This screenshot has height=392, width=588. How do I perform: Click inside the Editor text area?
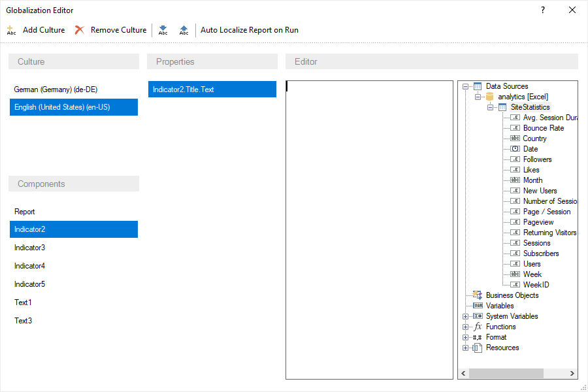coord(369,229)
